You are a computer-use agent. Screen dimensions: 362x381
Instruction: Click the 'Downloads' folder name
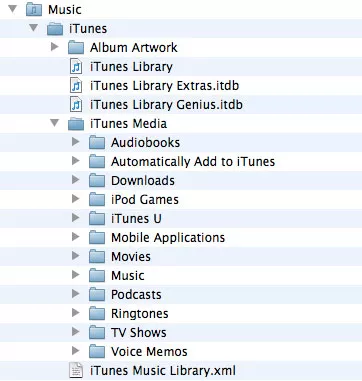(x=143, y=180)
